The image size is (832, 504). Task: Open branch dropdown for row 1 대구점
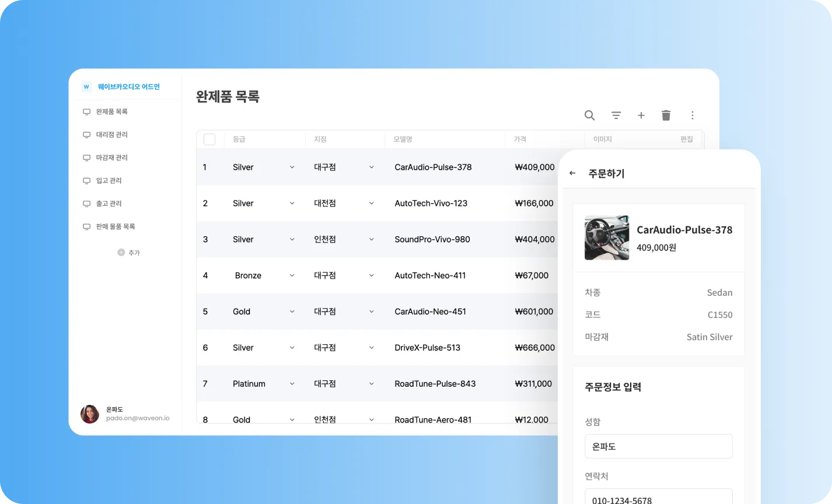[372, 167]
